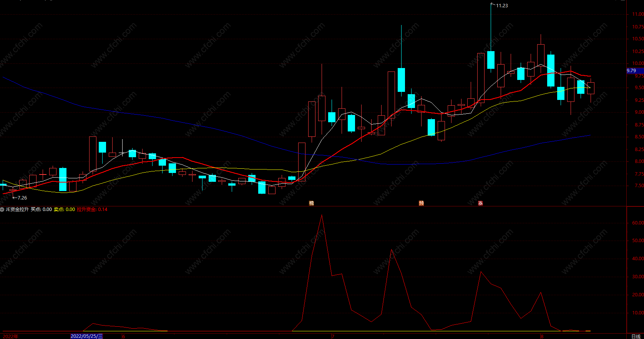Click the 11.23 peak candlestick
Image resolution: width=644 pixels, height=339 pixels.
[491, 60]
